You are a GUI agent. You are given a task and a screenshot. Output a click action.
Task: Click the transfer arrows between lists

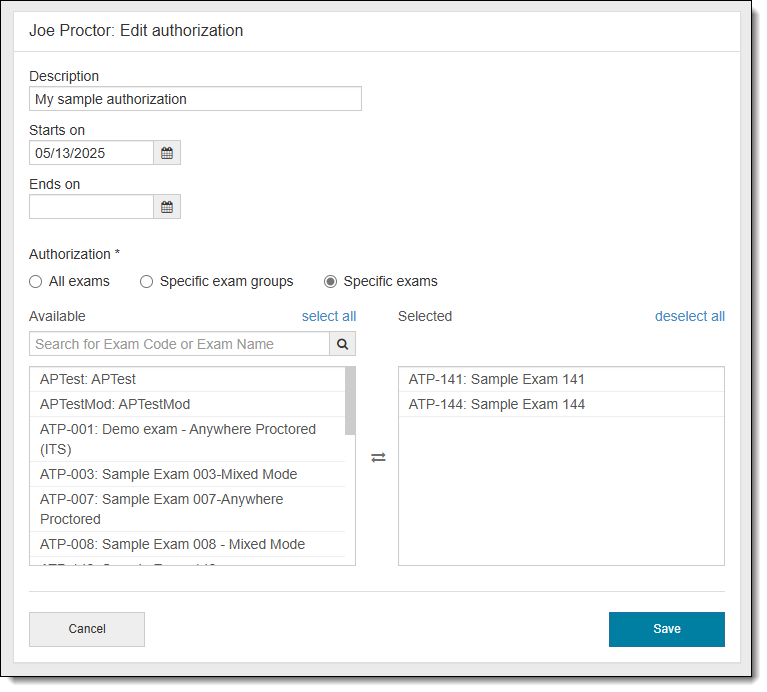point(378,457)
